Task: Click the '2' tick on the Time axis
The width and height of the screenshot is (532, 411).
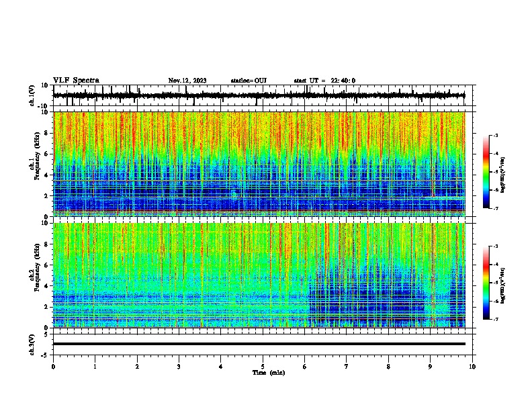Action: point(137,367)
